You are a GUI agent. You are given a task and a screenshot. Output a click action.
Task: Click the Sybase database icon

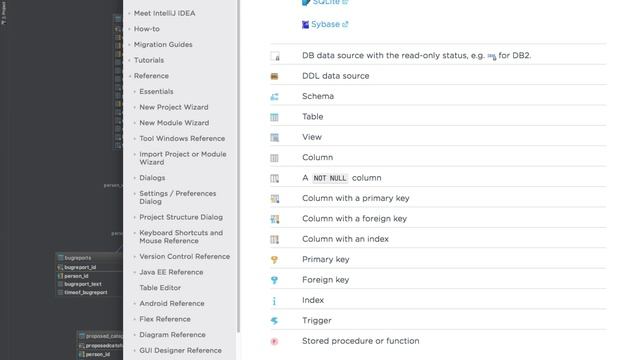click(x=305, y=24)
